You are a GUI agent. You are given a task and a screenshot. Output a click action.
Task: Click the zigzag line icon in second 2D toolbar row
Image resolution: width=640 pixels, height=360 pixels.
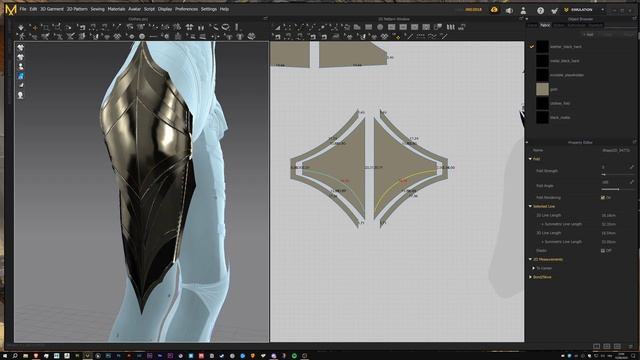(432, 37)
